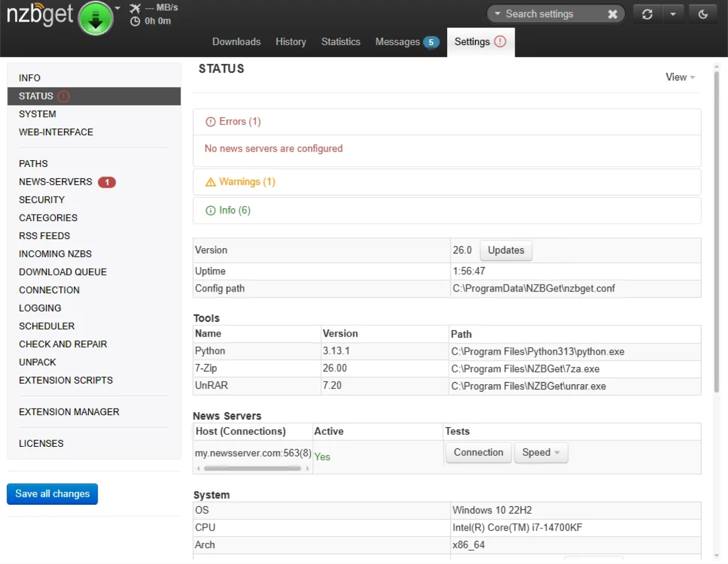Open the Speed test dropdown
728x564 pixels.
(540, 452)
